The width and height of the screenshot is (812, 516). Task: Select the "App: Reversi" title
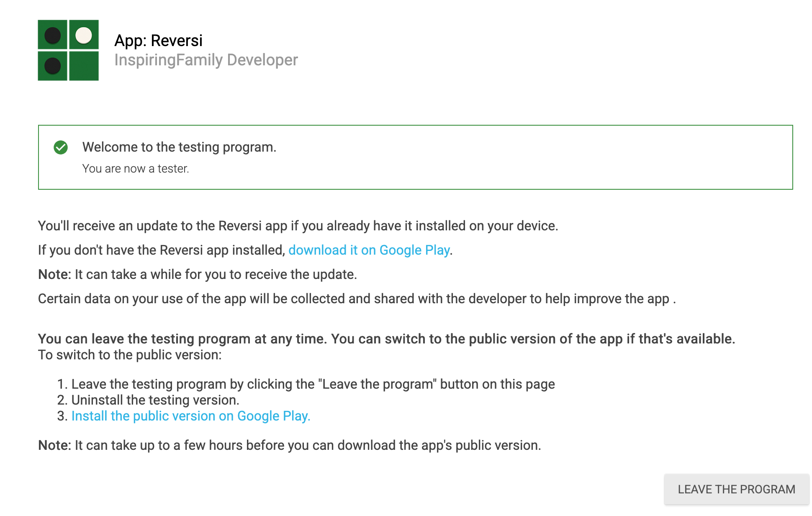[159, 40]
